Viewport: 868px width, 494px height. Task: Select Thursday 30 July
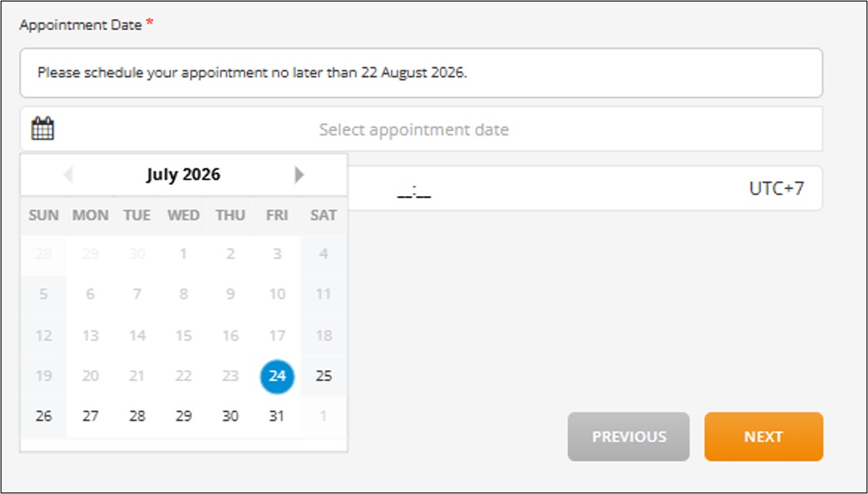231,416
